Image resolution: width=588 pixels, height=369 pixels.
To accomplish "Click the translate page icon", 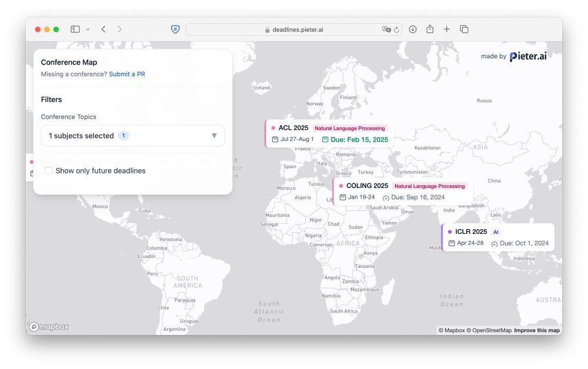I will [x=386, y=29].
